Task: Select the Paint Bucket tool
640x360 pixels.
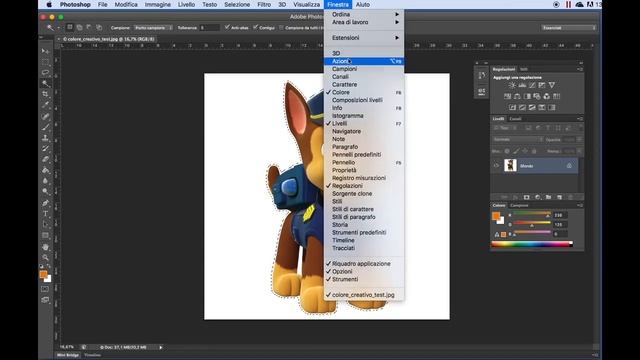Action: point(45,170)
